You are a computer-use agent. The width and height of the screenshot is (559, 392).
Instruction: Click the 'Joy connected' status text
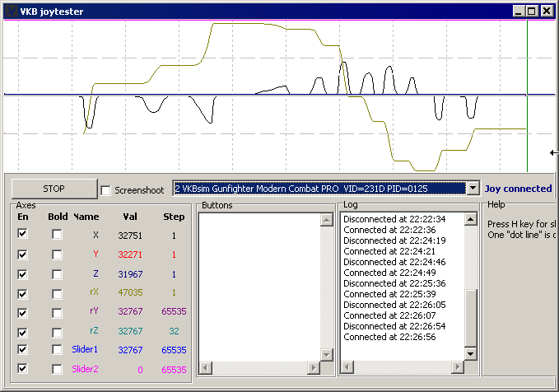[518, 189]
